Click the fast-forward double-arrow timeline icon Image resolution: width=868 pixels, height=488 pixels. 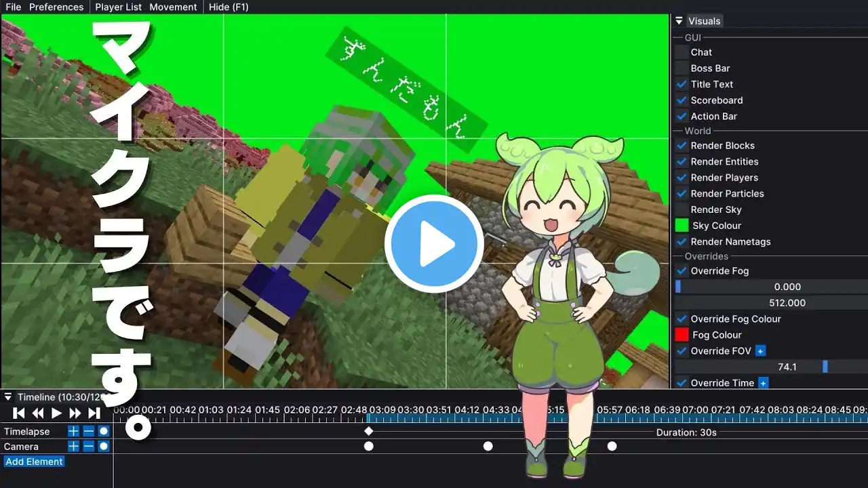[75, 413]
